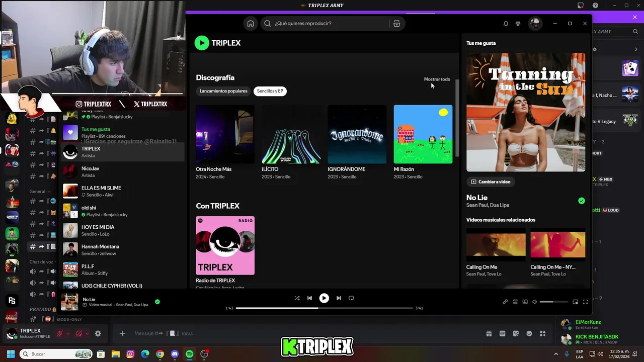Click the Discord attachment plus icon
Image resolution: width=644 pixels, height=362 pixels.
pyautogui.click(x=122, y=333)
